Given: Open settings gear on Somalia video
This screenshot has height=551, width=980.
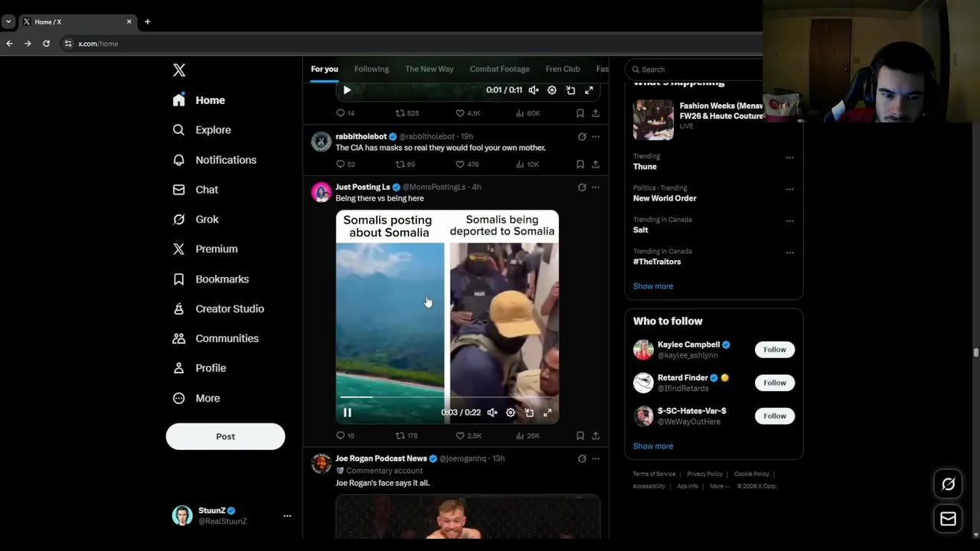Looking at the screenshot, I should 511,412.
